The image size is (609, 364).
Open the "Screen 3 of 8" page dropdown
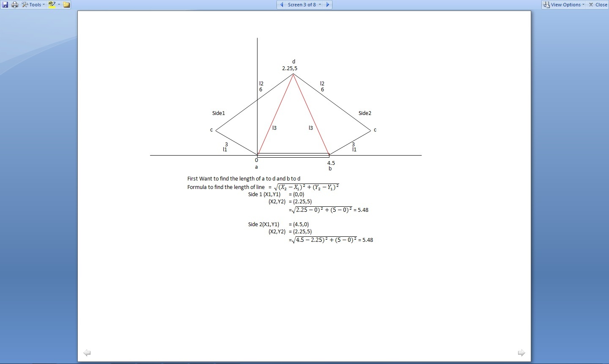pyautogui.click(x=304, y=5)
